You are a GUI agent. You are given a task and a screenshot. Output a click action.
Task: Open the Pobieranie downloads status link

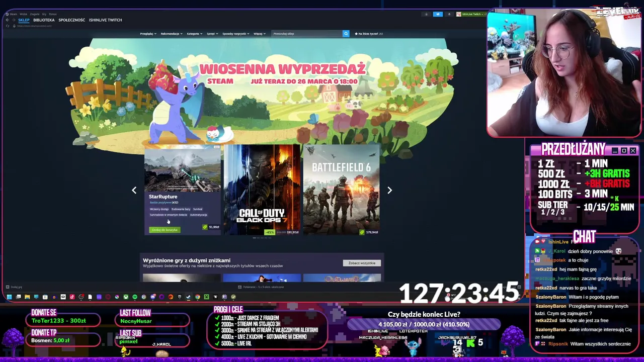pos(261,287)
